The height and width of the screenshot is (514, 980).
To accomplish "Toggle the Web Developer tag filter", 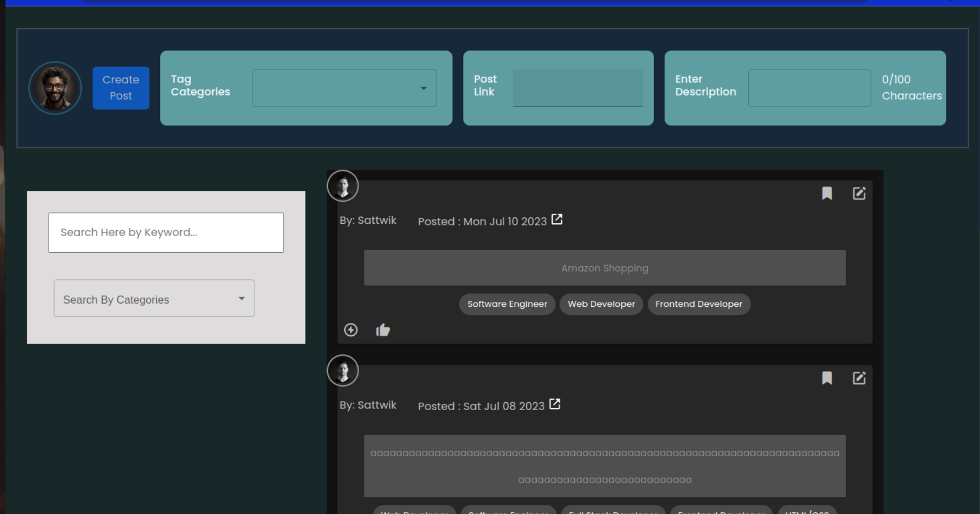I will 601,304.
